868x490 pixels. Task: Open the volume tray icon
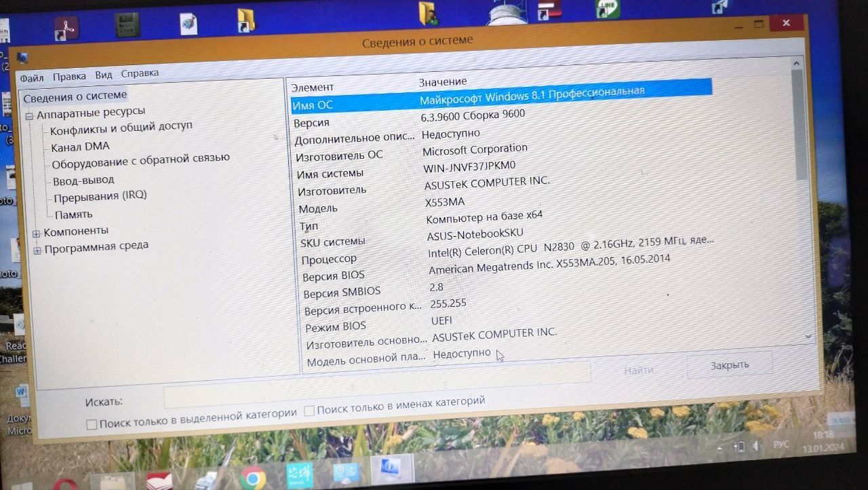coord(756,445)
